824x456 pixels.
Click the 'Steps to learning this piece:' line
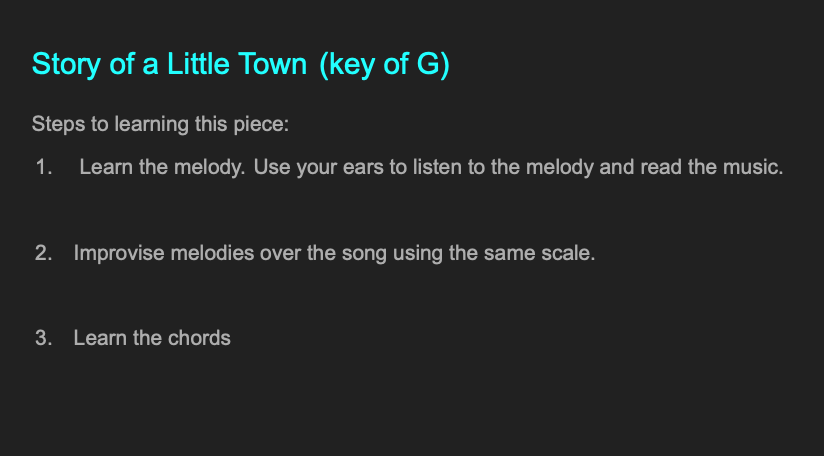pyautogui.click(x=160, y=125)
